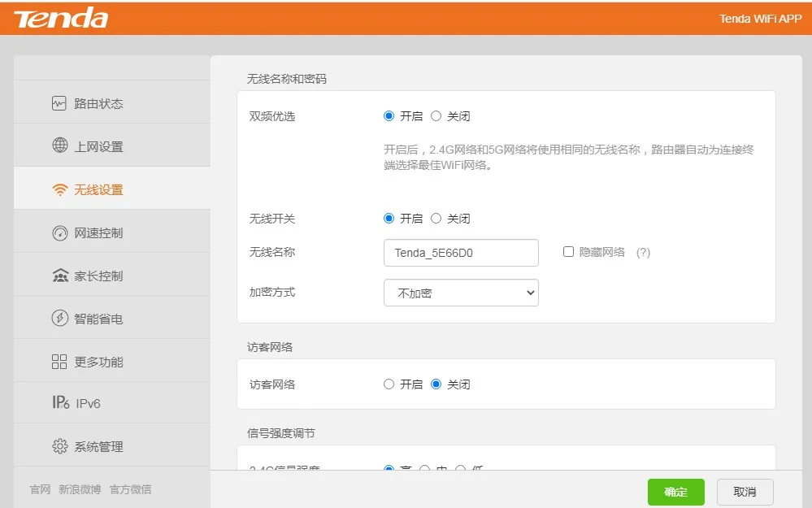Click the 无线名称和密码 section heading
Screen dimensions: 812x508
point(286,79)
